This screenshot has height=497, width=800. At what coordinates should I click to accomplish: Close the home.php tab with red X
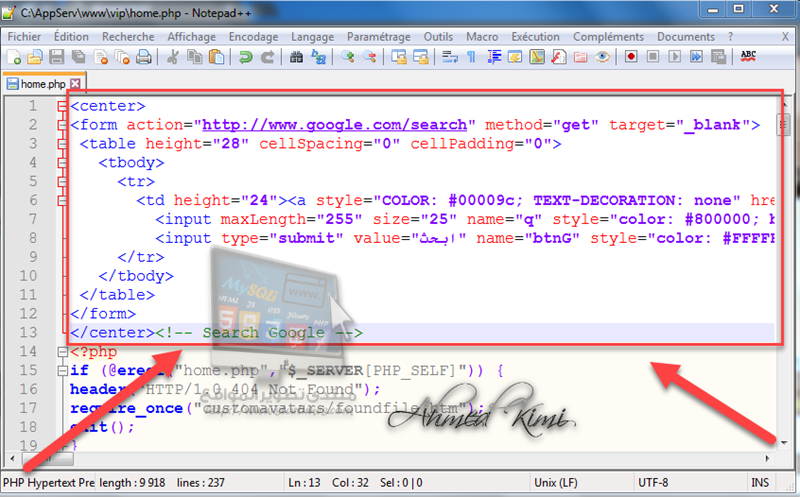pos(75,83)
